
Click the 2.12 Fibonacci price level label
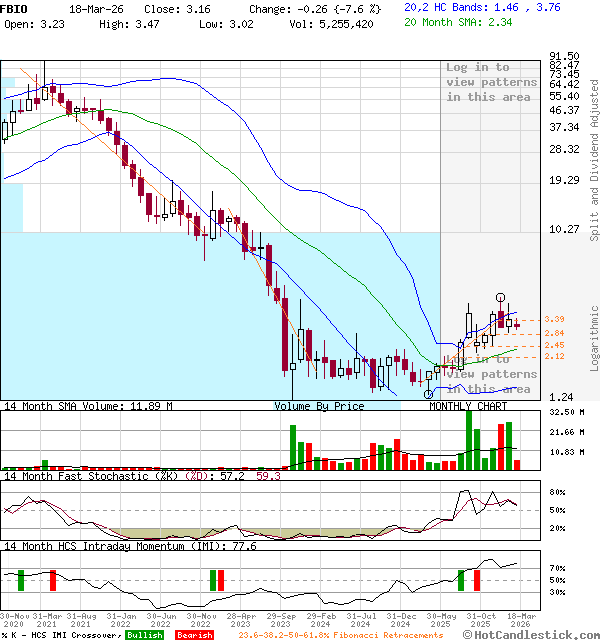[554, 356]
